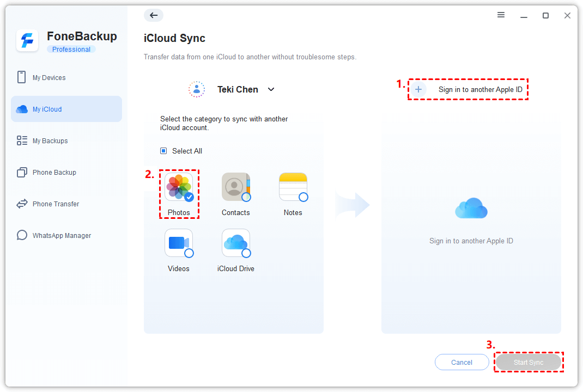
Task: Minimize the FoneBackup window
Action: tap(524, 16)
